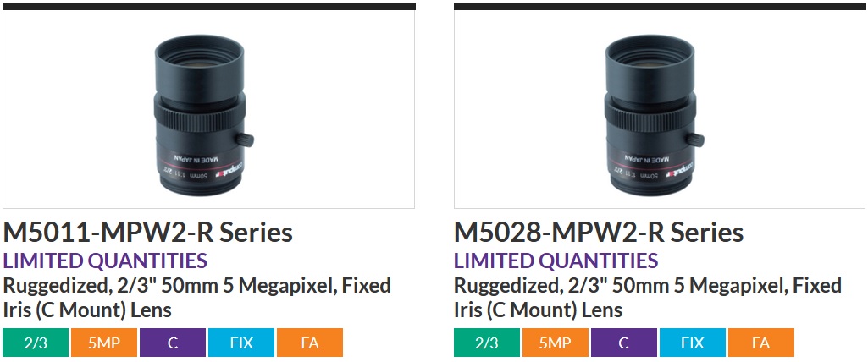This screenshot has height=362, width=868.
Task: Click the Ruggedized lens description for M5011-MPW2-R
Action: 196,298
